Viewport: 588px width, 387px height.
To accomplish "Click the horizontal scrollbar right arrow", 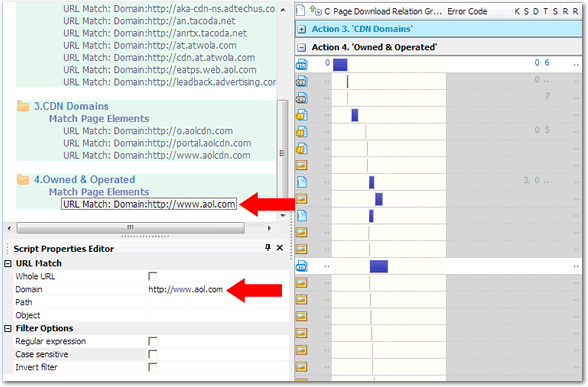I will pyautogui.click(x=269, y=228).
